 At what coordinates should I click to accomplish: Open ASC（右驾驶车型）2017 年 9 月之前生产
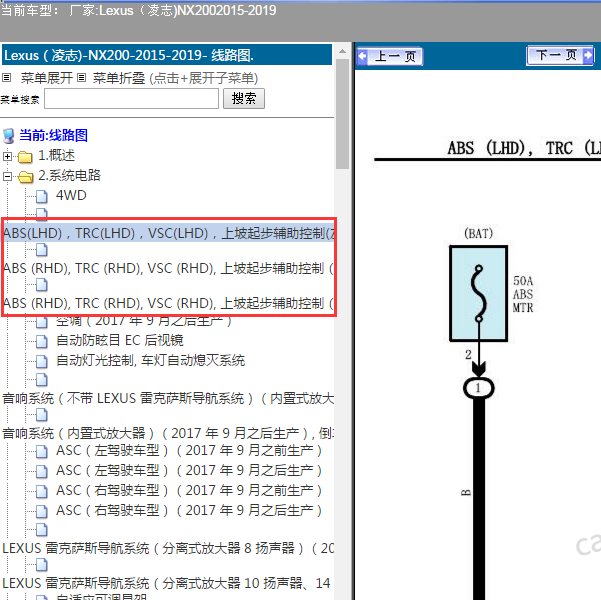point(189,490)
